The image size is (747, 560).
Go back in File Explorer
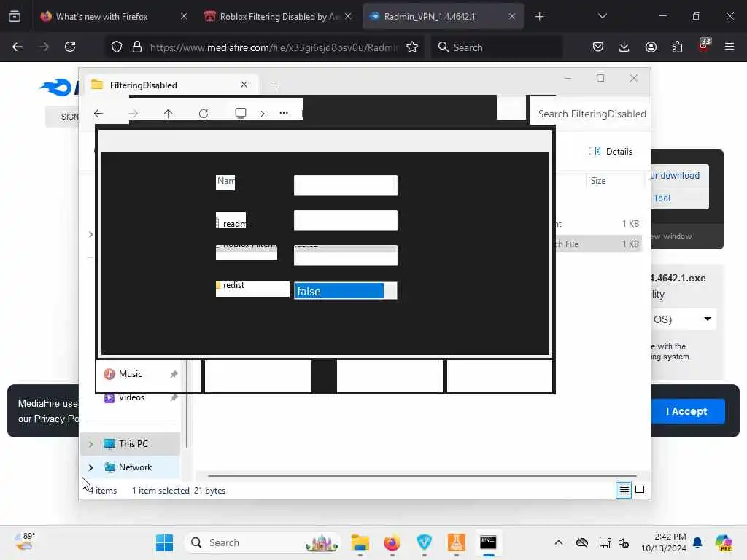[x=98, y=113]
